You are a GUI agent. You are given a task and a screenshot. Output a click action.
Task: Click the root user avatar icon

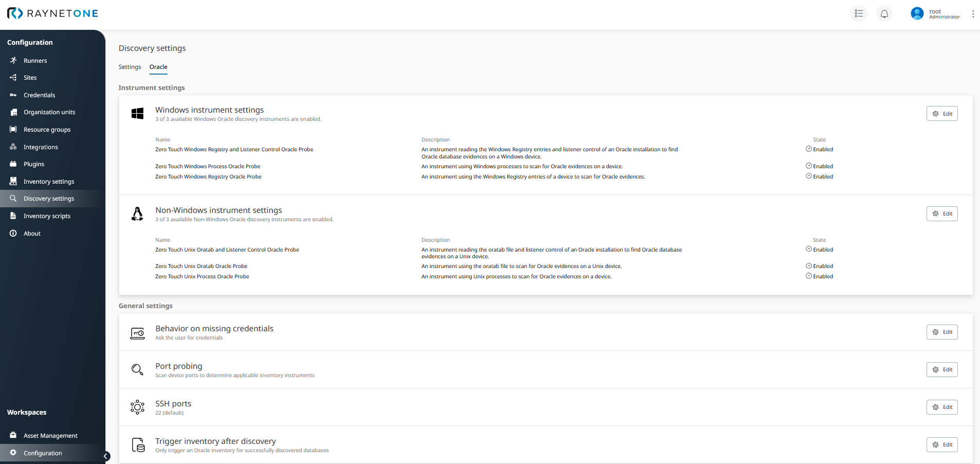click(917, 14)
